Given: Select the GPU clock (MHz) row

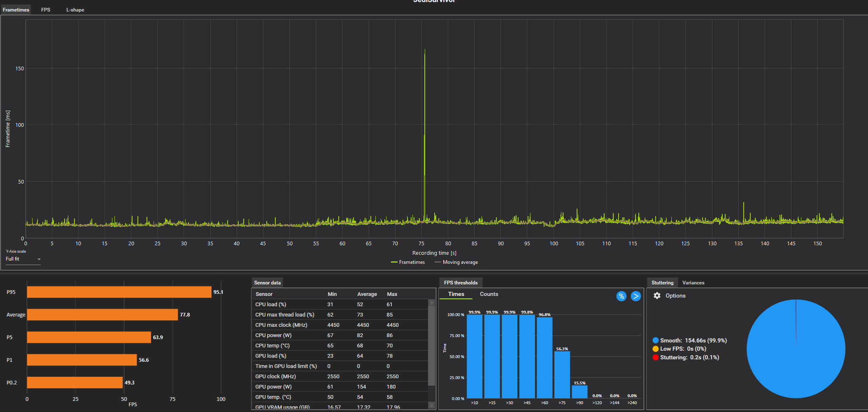Looking at the screenshot, I should 340,377.
